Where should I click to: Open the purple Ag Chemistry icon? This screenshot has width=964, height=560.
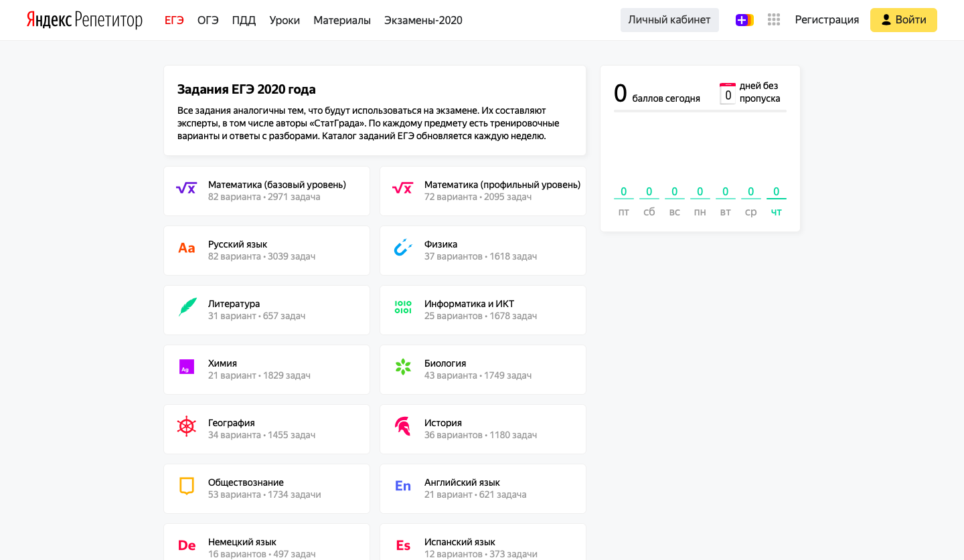187,367
